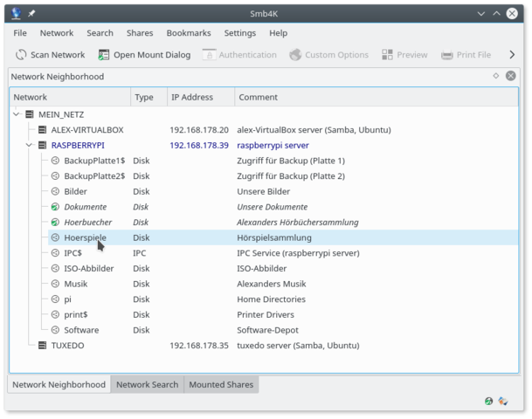Click the ISO-Abbilder share icon
The image size is (532, 419).
coord(55,268)
